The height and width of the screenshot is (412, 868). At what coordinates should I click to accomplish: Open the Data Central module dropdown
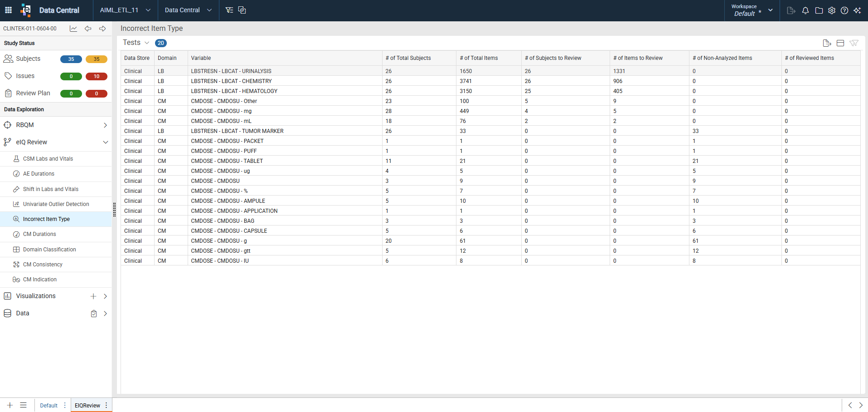(x=188, y=10)
